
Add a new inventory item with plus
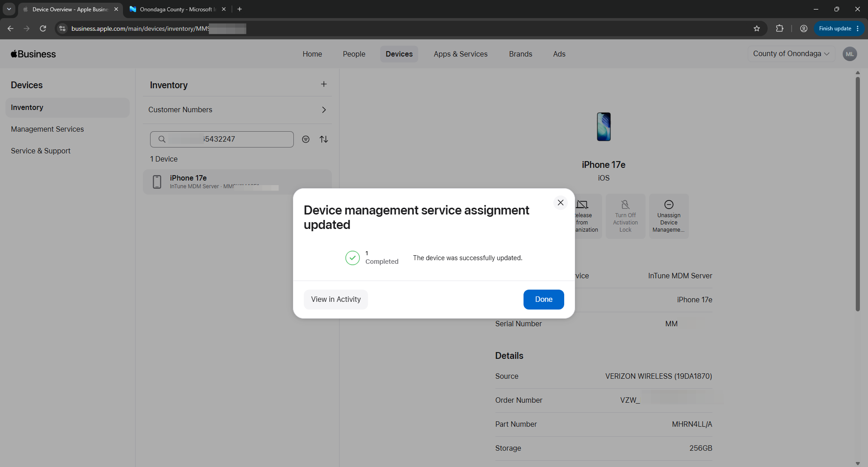[324, 84]
